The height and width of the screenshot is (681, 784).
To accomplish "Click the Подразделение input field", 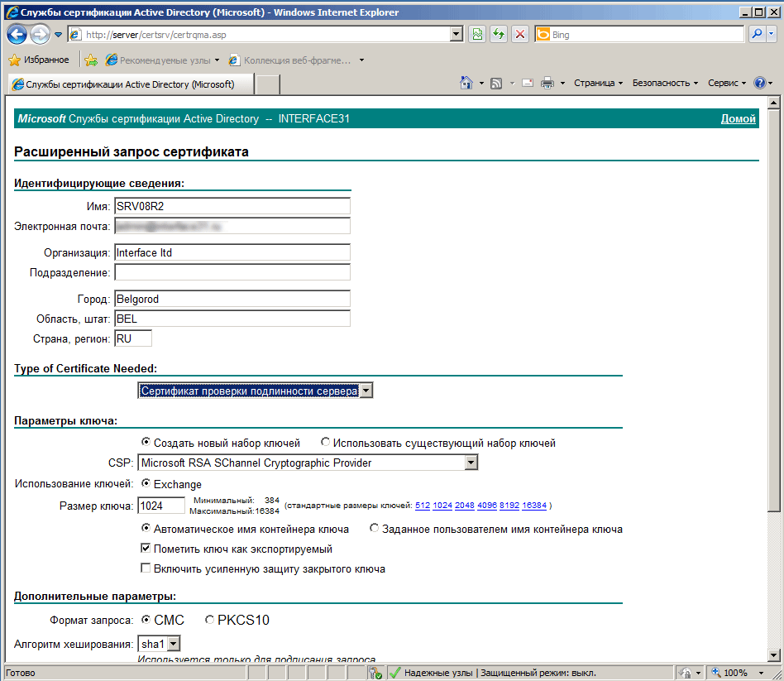I will pyautogui.click(x=232, y=273).
